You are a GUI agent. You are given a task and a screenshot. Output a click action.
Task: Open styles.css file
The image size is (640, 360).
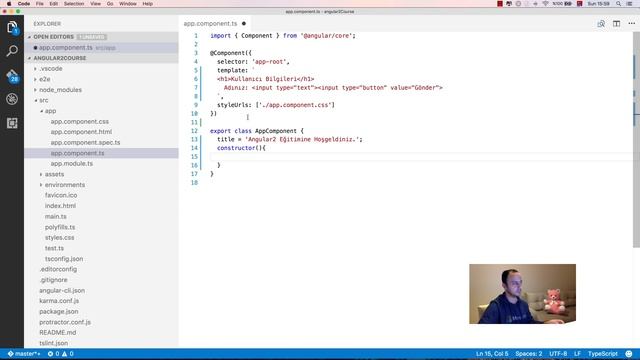60,238
